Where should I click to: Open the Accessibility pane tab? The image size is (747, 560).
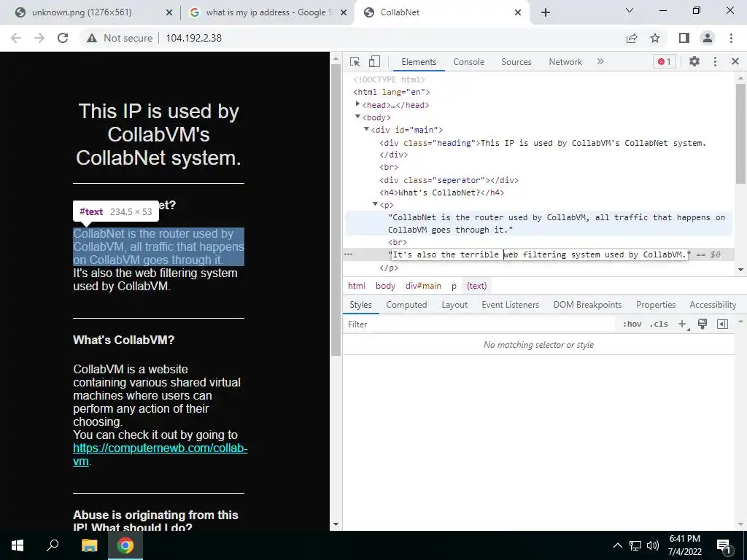[713, 305]
